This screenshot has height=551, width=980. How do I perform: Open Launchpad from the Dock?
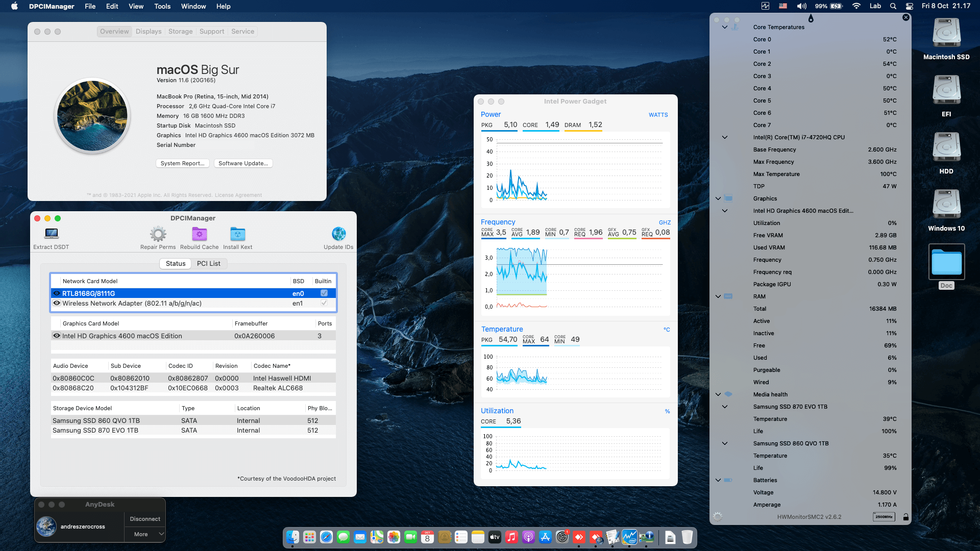click(310, 537)
